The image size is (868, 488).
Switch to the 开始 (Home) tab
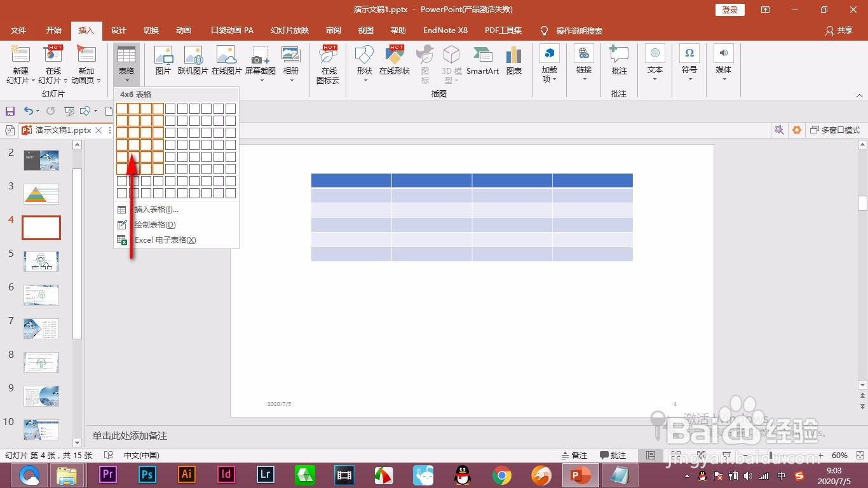[x=54, y=30]
